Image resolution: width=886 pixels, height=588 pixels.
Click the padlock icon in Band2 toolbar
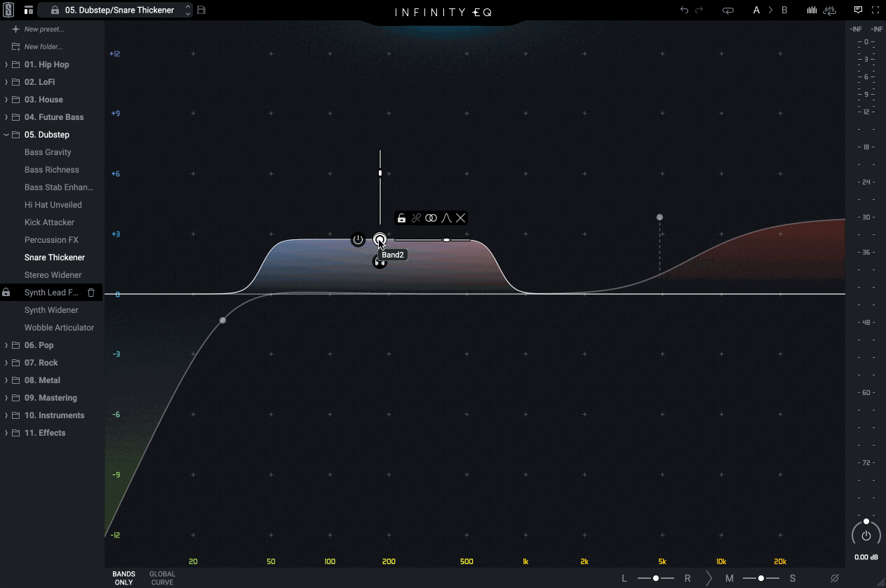pos(401,218)
